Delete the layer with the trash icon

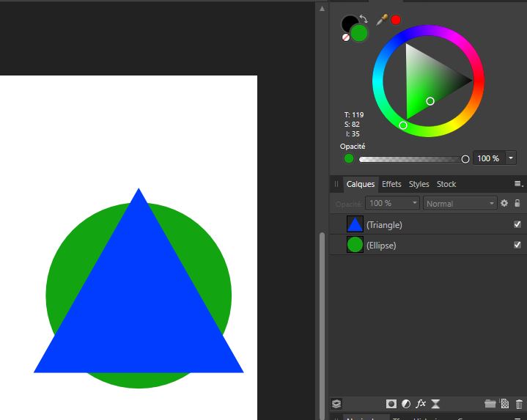(x=519, y=404)
